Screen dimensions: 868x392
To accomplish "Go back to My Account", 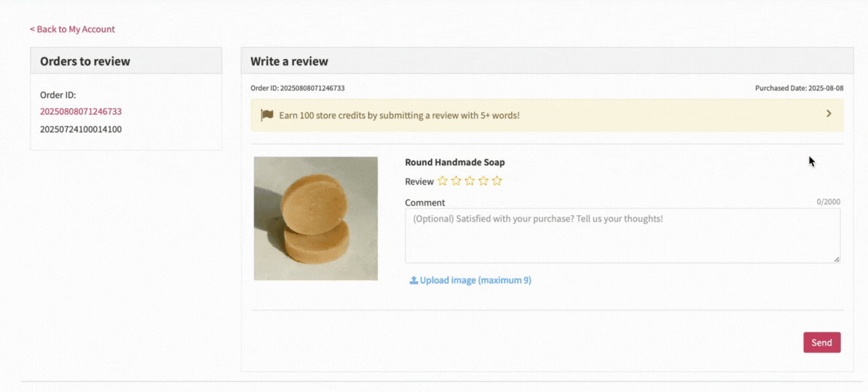I will click(73, 29).
